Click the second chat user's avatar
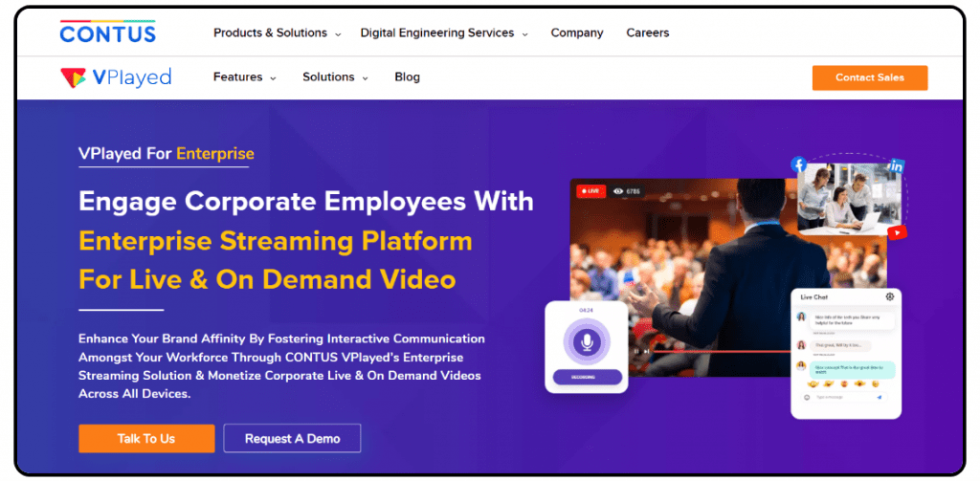 click(801, 345)
